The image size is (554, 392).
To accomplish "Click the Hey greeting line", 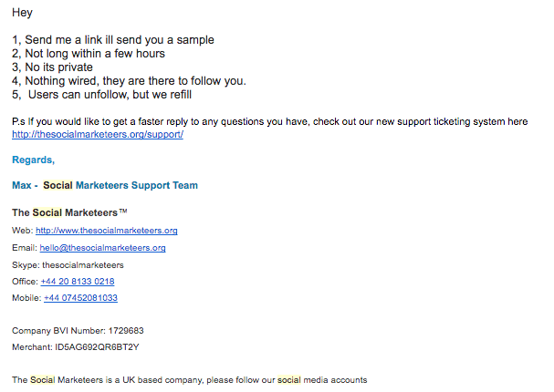I will coord(22,13).
